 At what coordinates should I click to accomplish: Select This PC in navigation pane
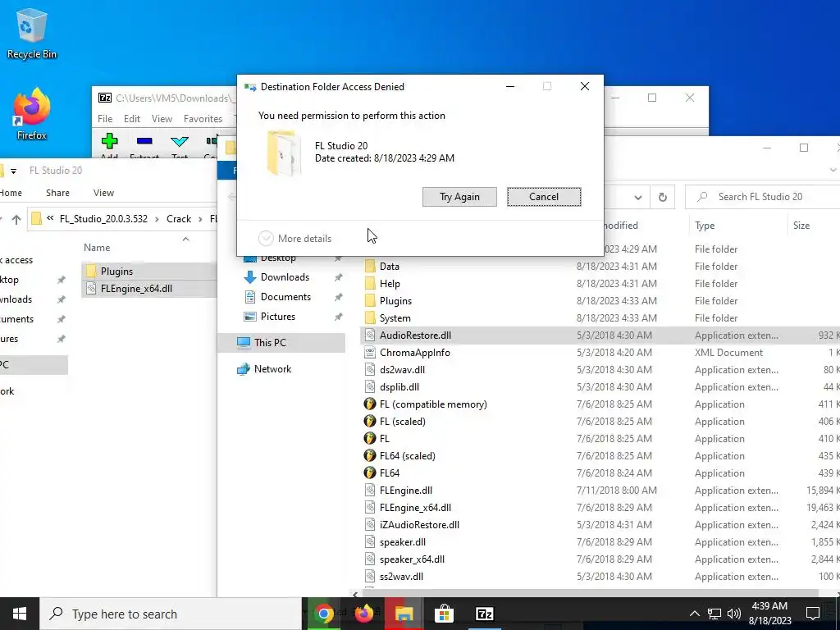pos(281,342)
